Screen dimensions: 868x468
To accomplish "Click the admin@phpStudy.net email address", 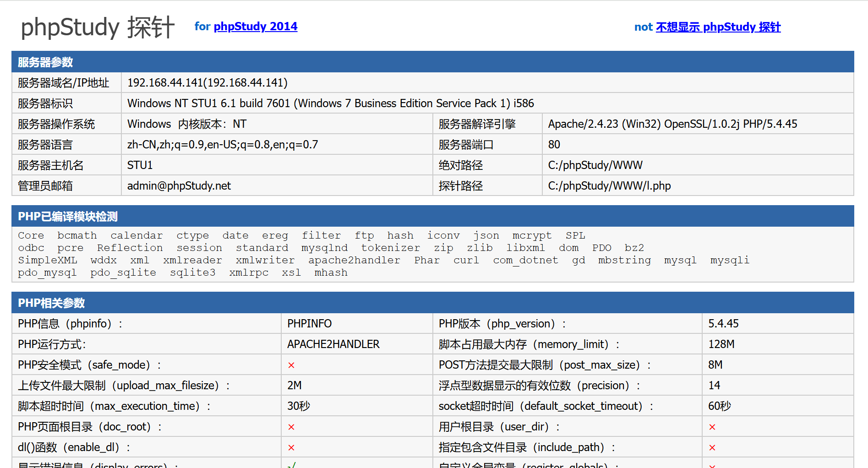I will [x=179, y=186].
